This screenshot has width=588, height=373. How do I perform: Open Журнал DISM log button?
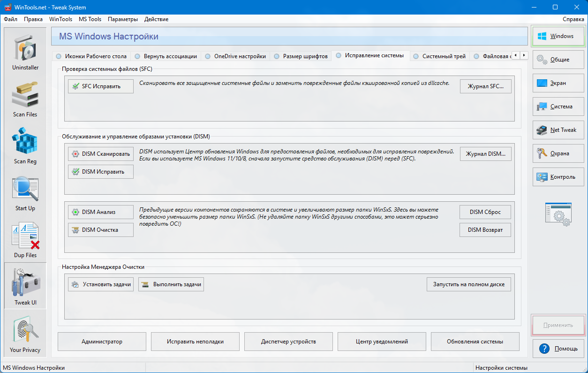(x=485, y=154)
